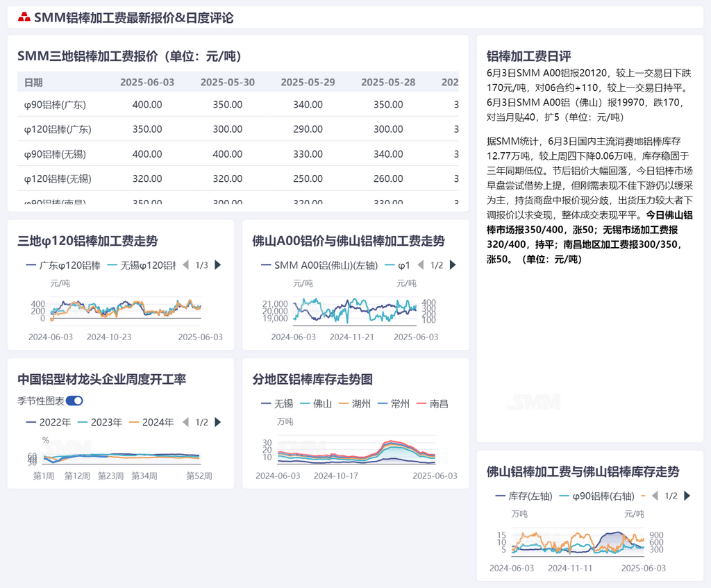Screen dimensions: 711x588
Task: Go to previous legend page in 三地φ120铝棒加工费走势
Action: [x=185, y=264]
